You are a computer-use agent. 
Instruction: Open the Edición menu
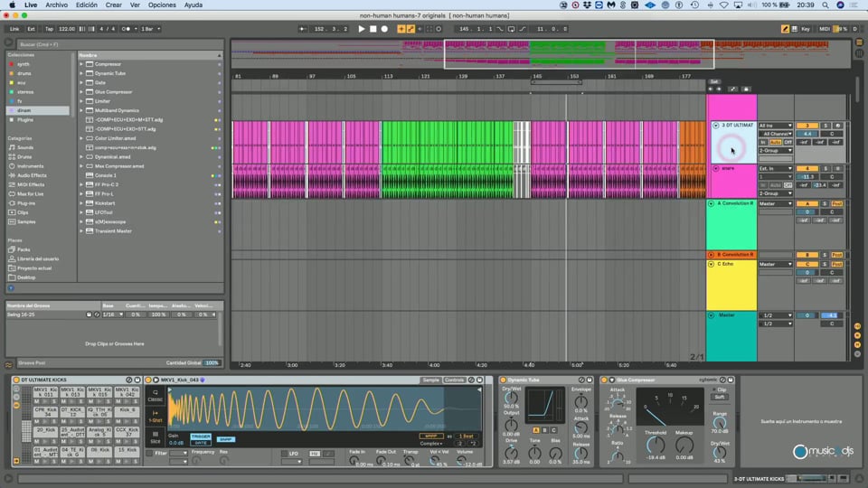tap(87, 5)
